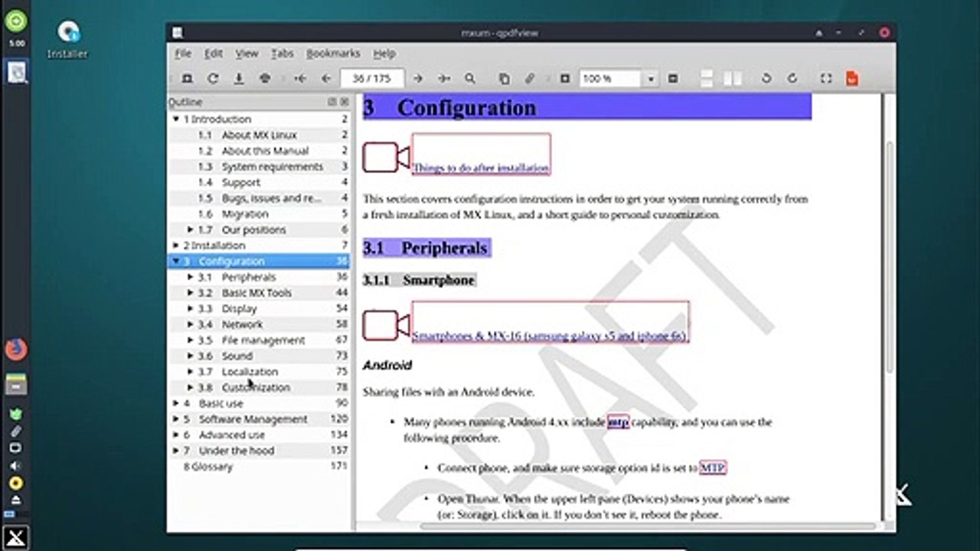Viewport: 980px width, 551px height.
Task: Expand 3.2 Basic MX Tools node
Action: [x=191, y=293]
